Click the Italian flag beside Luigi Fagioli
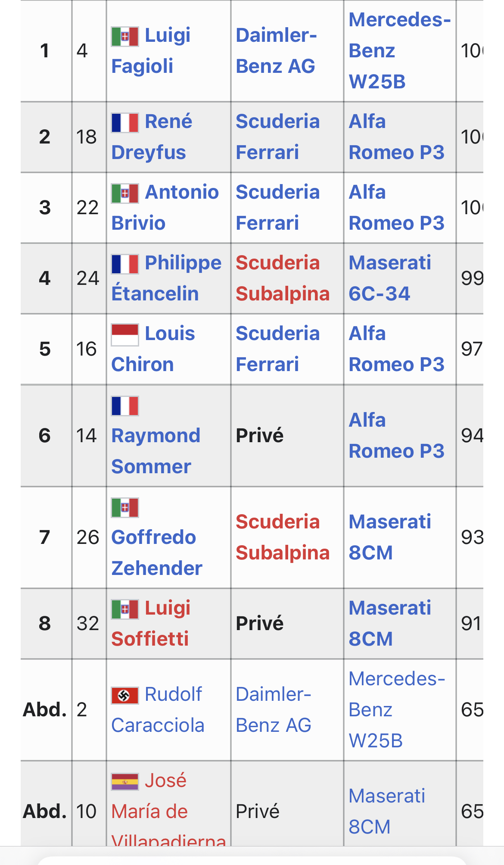The width and height of the screenshot is (504, 865). (x=125, y=37)
